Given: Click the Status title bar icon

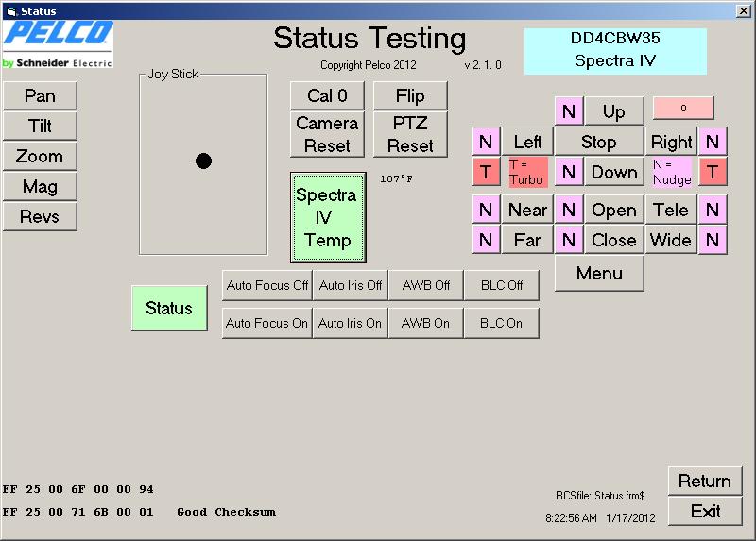Looking at the screenshot, I should point(11,11).
